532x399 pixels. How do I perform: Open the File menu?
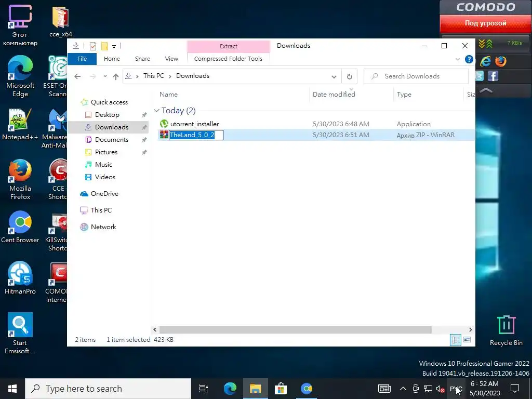82,59
